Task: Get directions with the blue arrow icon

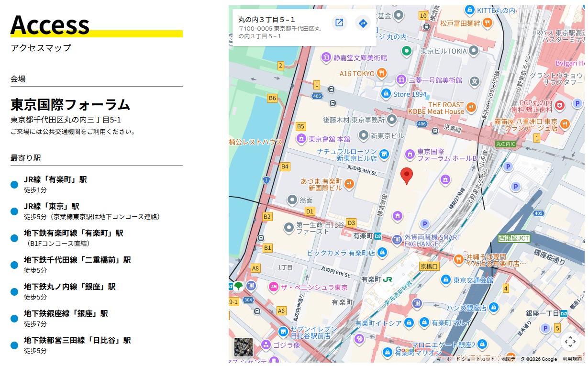Action: [363, 23]
